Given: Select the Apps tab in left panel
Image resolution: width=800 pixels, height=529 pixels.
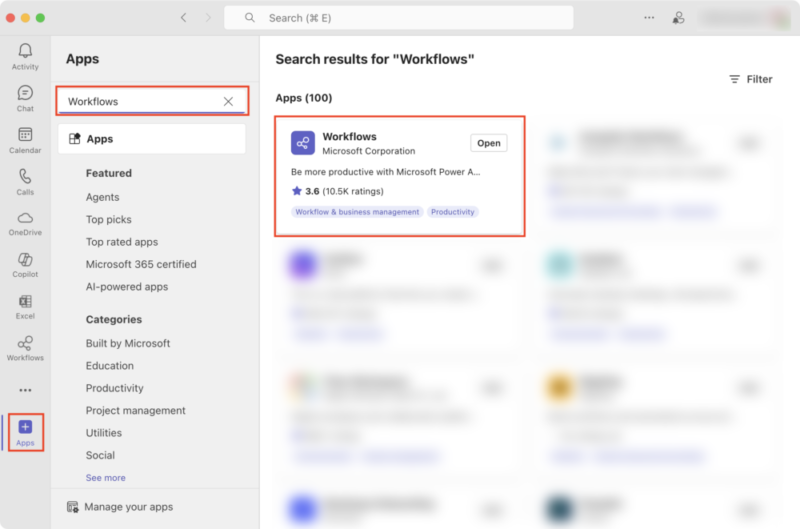Looking at the screenshot, I should click(152, 139).
